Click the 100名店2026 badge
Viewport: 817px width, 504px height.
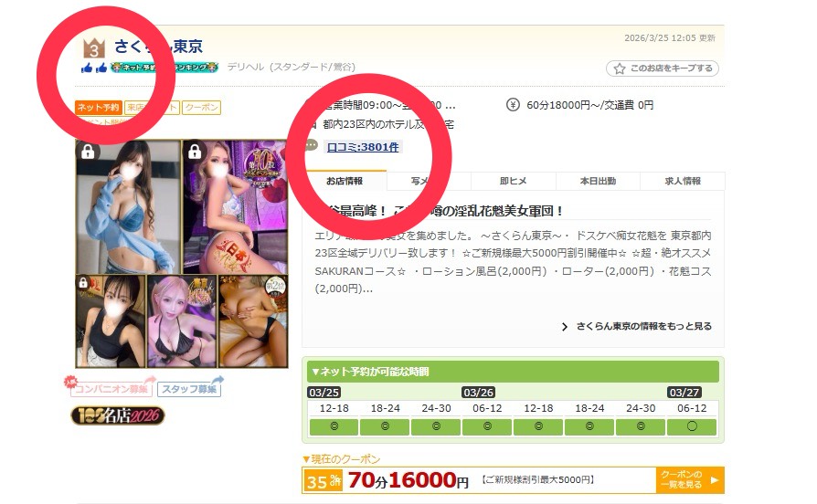118,416
